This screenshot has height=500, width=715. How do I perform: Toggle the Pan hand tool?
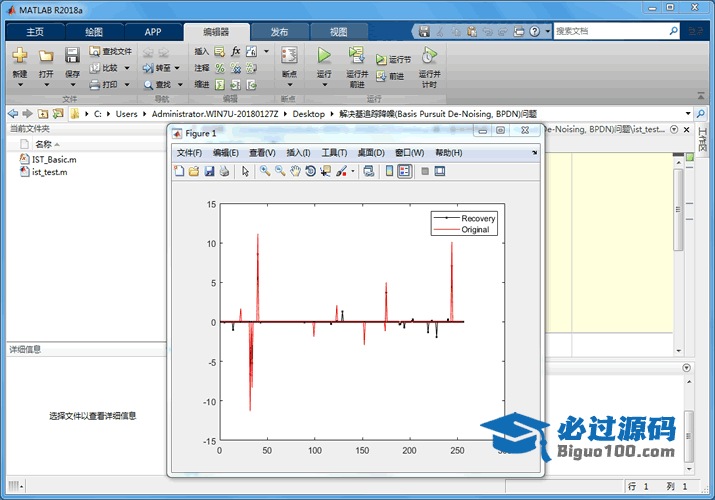pos(295,171)
